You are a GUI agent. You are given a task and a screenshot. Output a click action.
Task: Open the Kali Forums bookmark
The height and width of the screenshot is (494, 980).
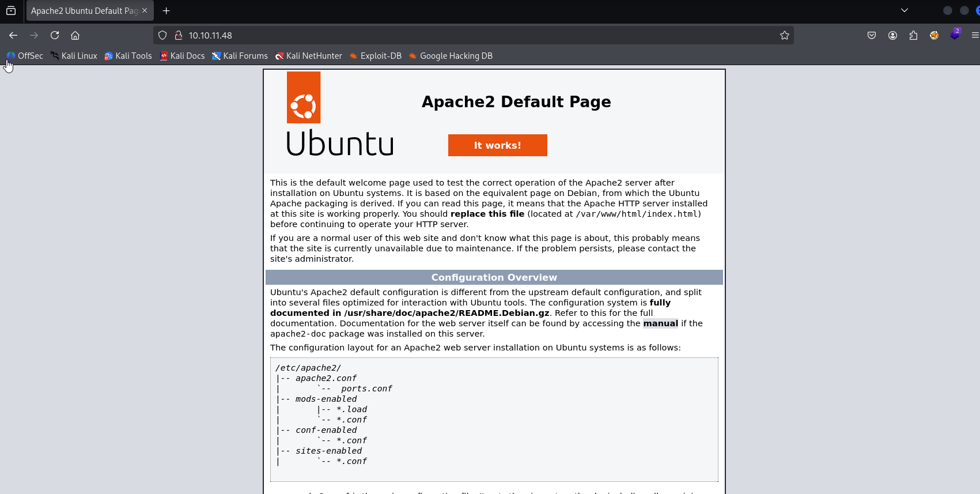tap(240, 56)
